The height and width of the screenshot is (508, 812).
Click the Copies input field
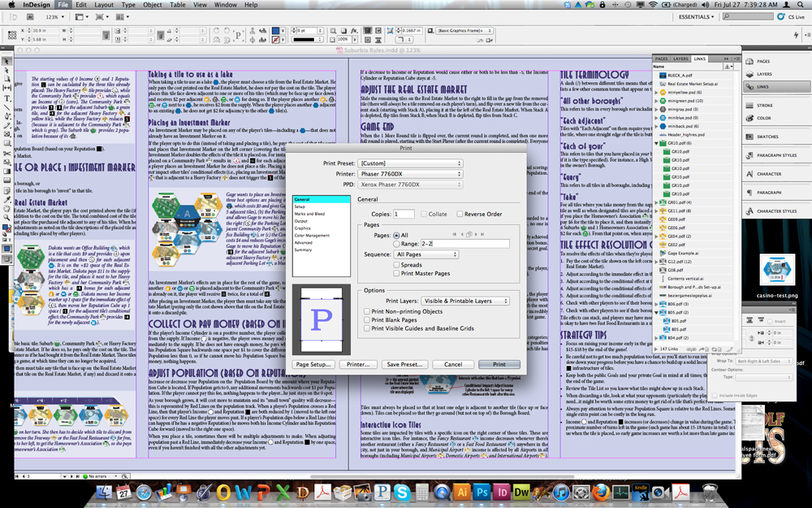click(x=404, y=214)
